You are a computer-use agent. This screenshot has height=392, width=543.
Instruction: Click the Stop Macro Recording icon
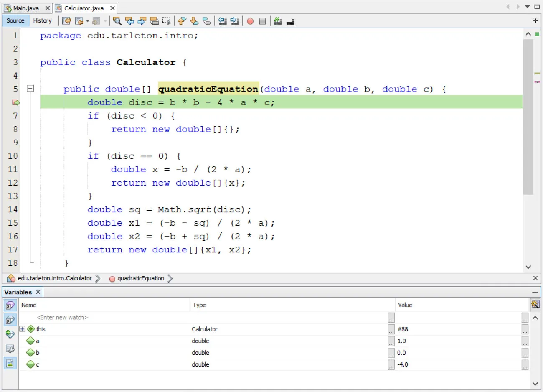point(263,21)
